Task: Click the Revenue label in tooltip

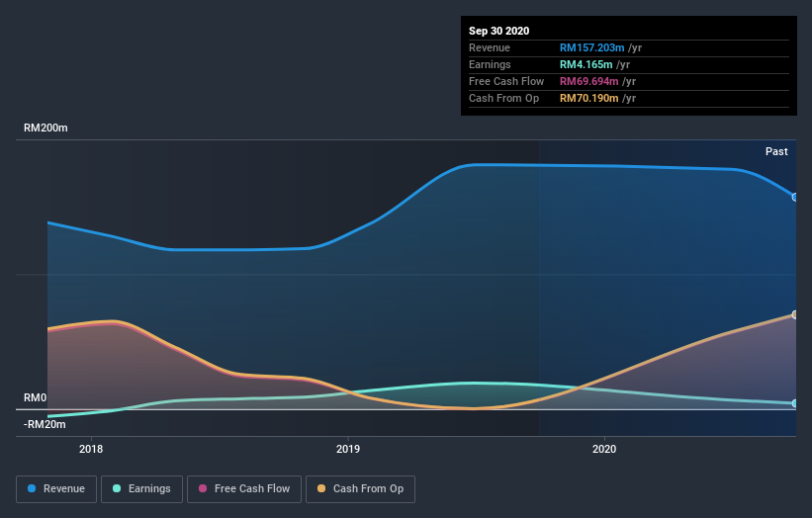Action: click(490, 47)
